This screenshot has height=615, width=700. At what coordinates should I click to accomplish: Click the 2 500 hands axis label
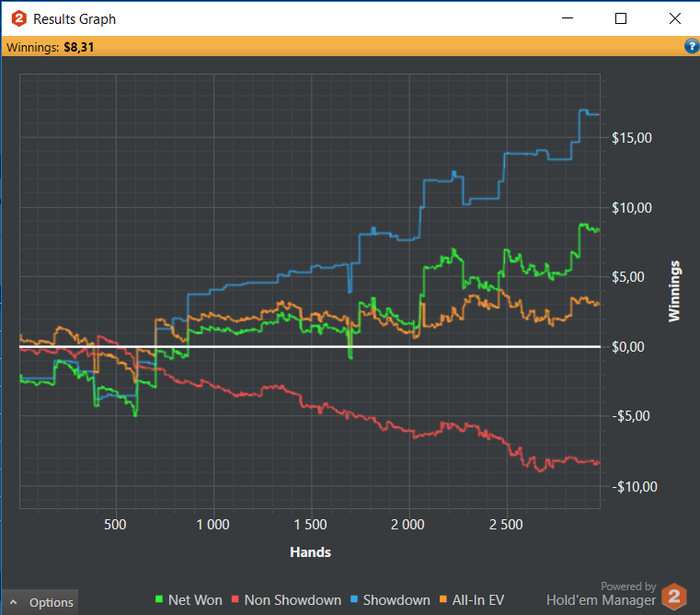[x=506, y=524]
